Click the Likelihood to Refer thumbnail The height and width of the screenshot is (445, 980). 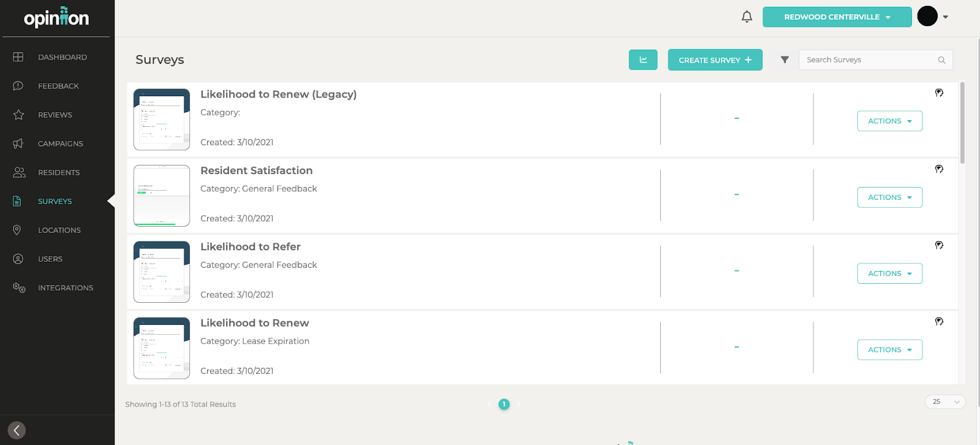[x=162, y=272]
